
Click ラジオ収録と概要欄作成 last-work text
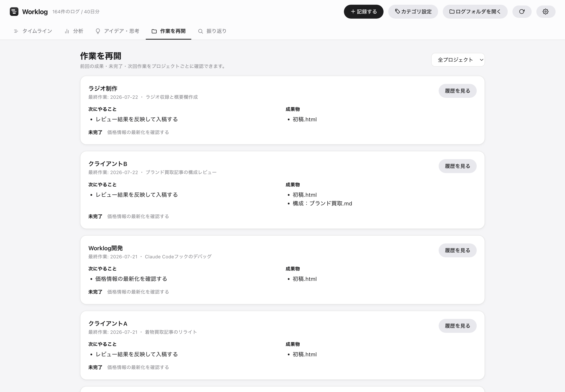coord(172,97)
